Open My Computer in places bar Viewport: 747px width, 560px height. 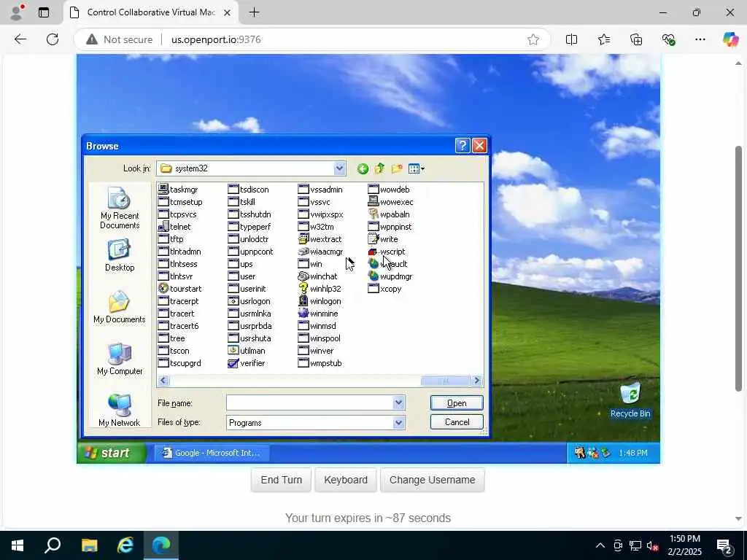coord(120,359)
